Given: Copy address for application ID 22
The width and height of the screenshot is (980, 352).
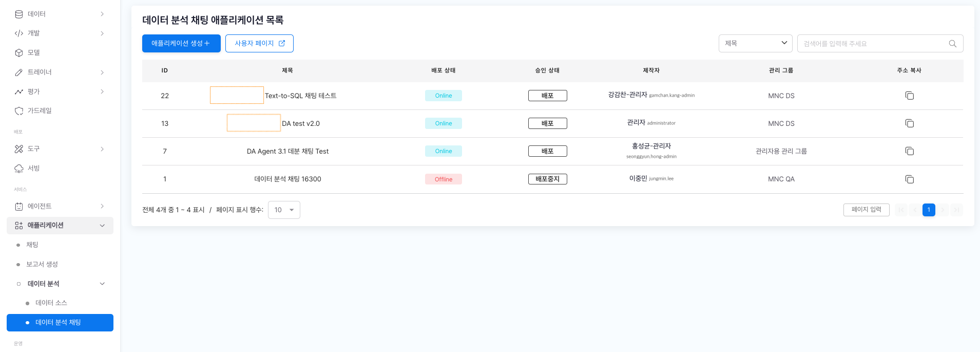Looking at the screenshot, I should [x=909, y=96].
